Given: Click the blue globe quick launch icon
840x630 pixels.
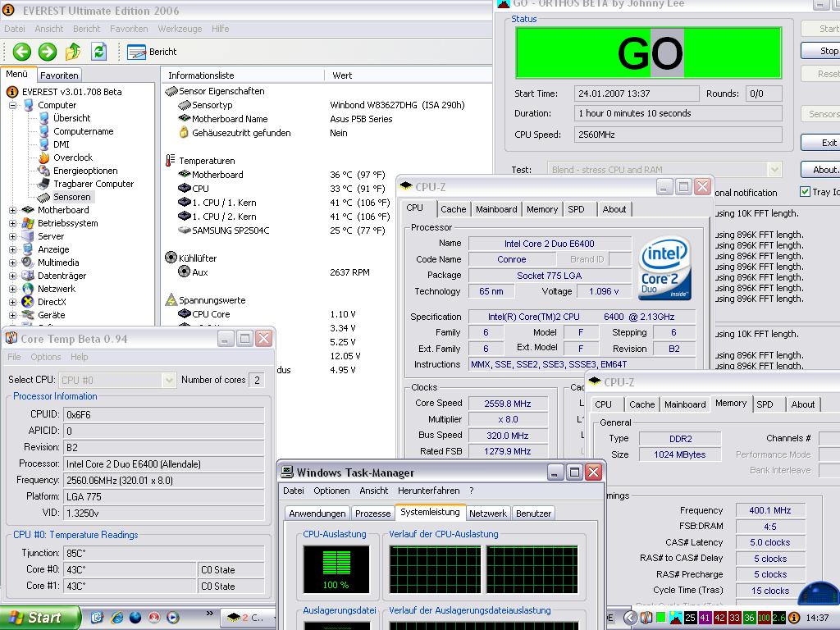Looking at the screenshot, I should [135, 618].
